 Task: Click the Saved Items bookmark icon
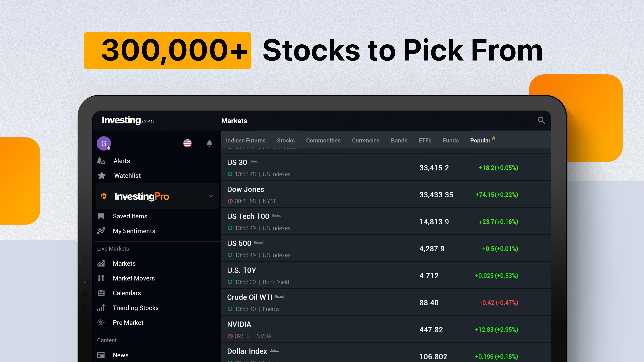click(x=101, y=216)
